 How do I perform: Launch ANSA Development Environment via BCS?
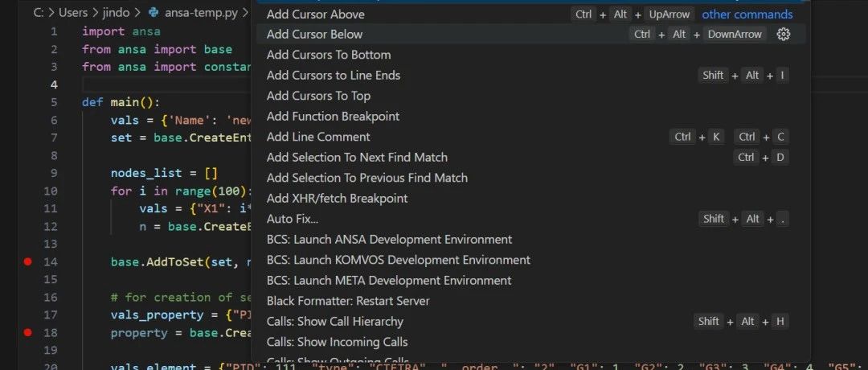[x=531, y=239]
